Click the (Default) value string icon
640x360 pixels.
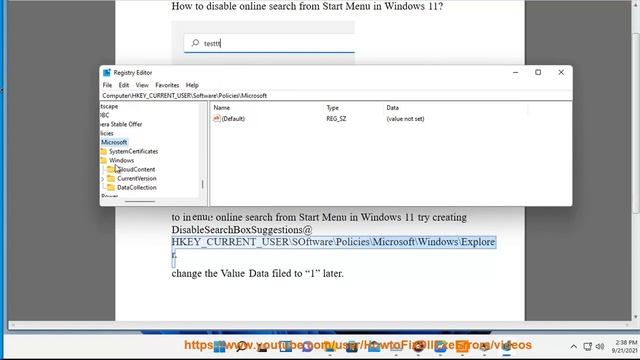point(217,118)
